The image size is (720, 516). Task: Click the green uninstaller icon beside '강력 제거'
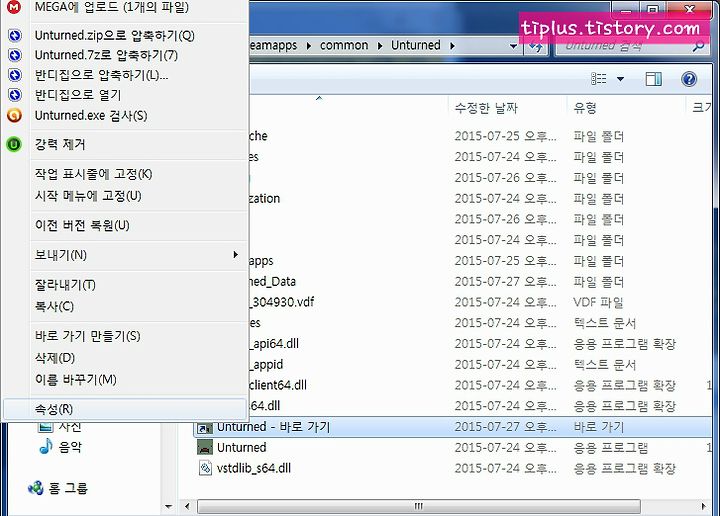[14, 145]
